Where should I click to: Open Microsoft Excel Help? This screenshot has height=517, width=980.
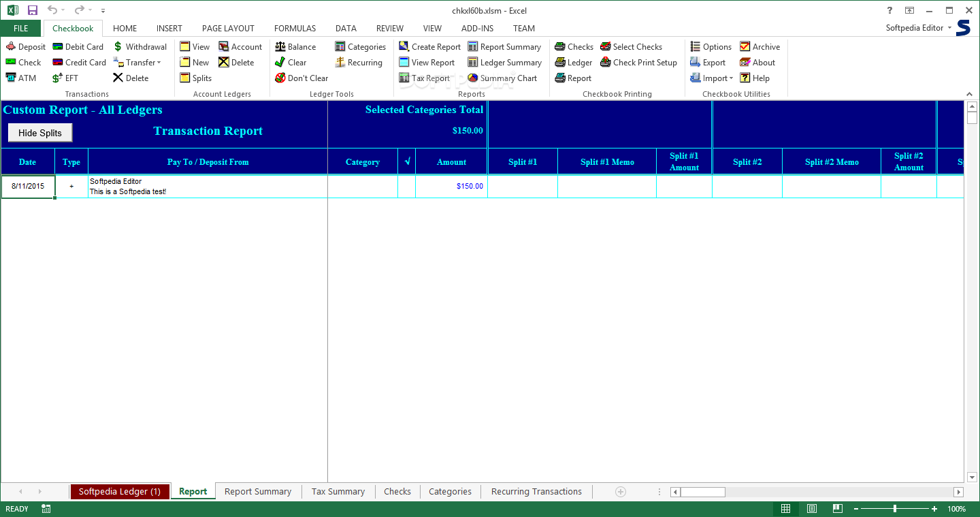[889, 10]
